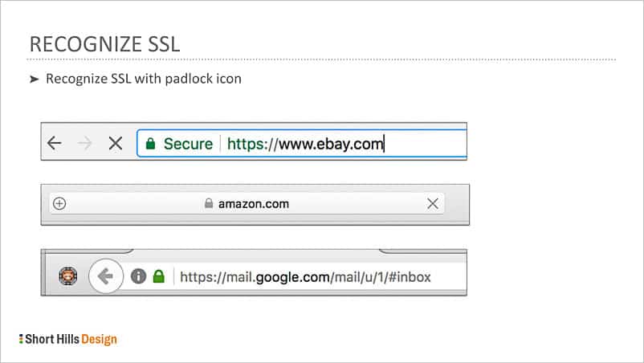Click the https://www.ebay.com address field
The height and width of the screenshot is (363, 644).
[306, 145]
